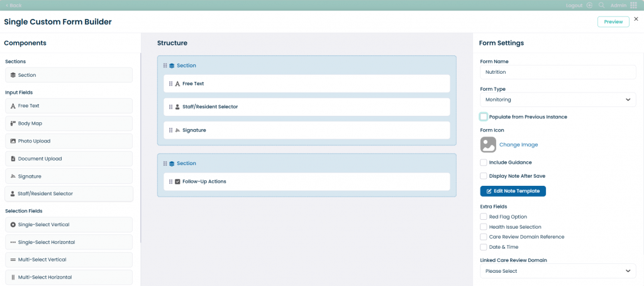This screenshot has width=644, height=286.
Task: Grab the Free Text row drag handle in Structure
Action: pyautogui.click(x=171, y=84)
